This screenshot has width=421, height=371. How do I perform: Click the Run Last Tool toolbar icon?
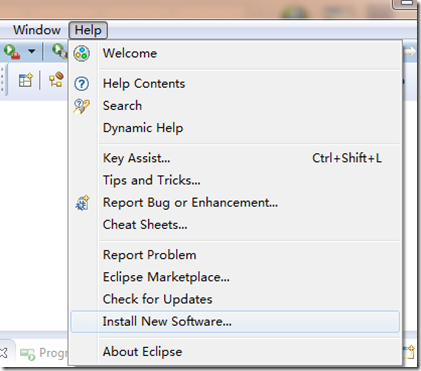click(12, 52)
